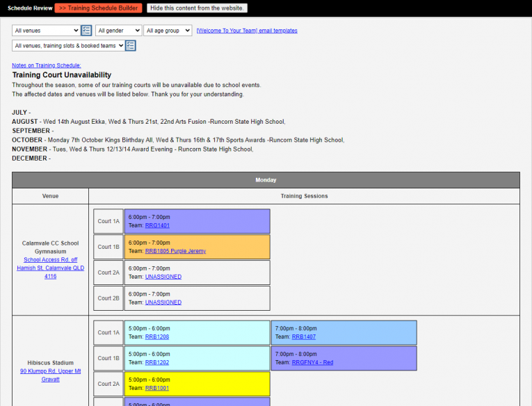This screenshot has height=406, width=532.
Task: Click Court 2A label under Calamvale CC School
Action: point(108,273)
